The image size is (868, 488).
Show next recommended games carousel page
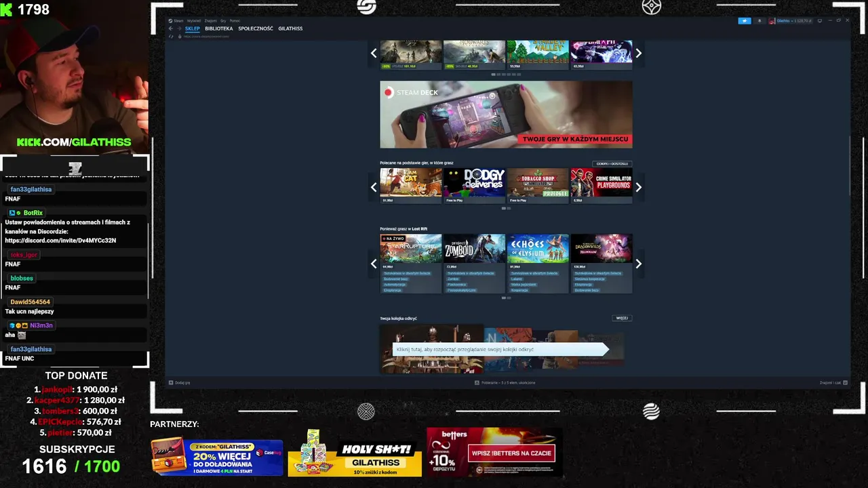click(x=638, y=187)
